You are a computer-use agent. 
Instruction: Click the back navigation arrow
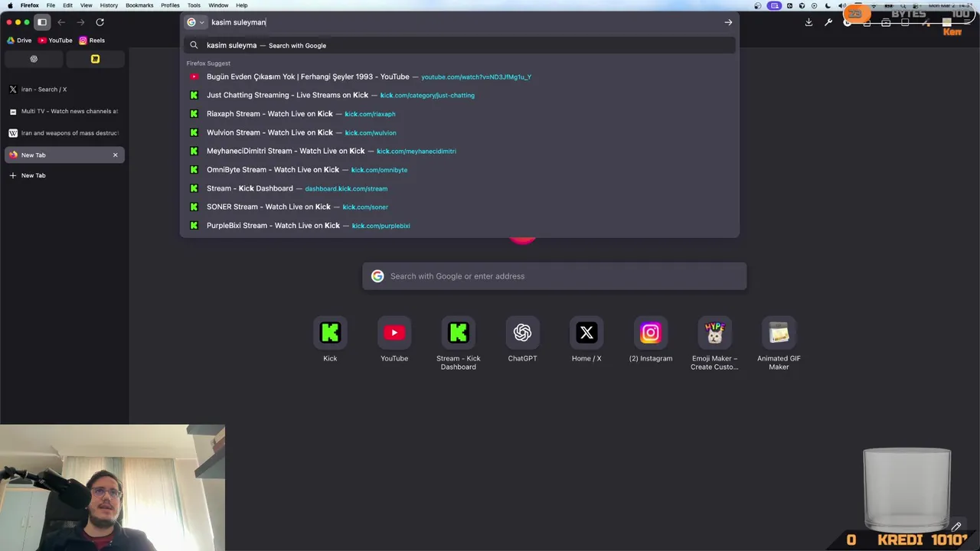pyautogui.click(x=61, y=22)
